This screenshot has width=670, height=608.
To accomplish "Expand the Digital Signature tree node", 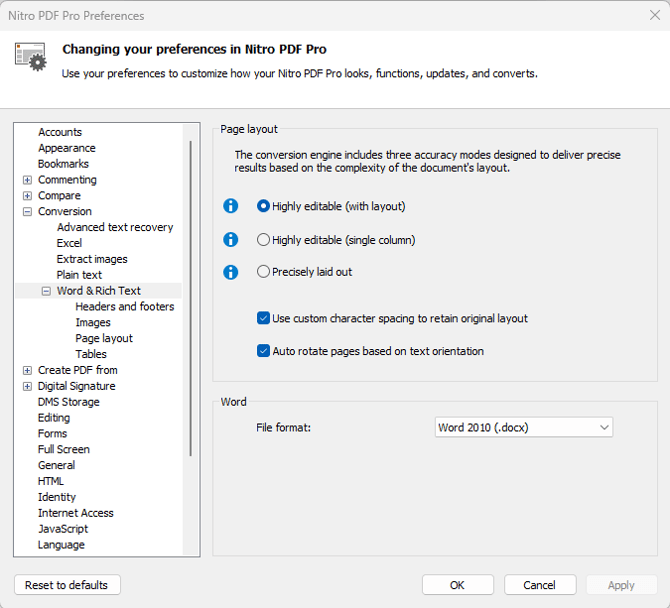I will (x=27, y=386).
